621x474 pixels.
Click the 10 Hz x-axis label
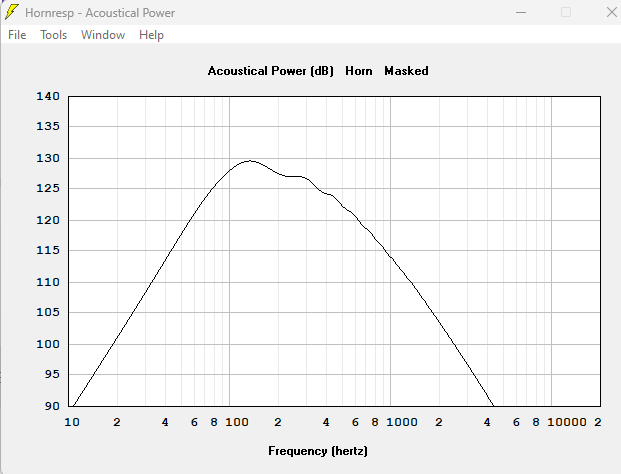coord(72,422)
